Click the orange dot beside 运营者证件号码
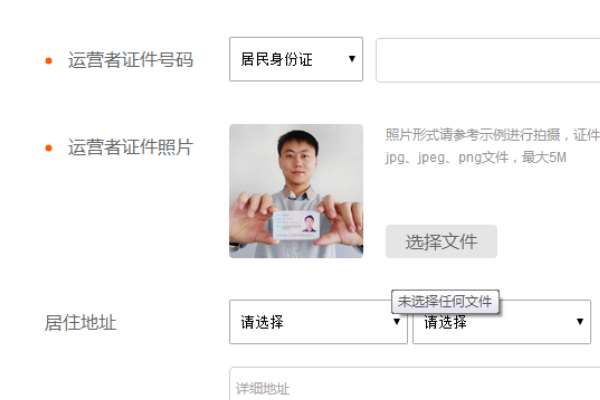The image size is (600, 400). point(49,60)
